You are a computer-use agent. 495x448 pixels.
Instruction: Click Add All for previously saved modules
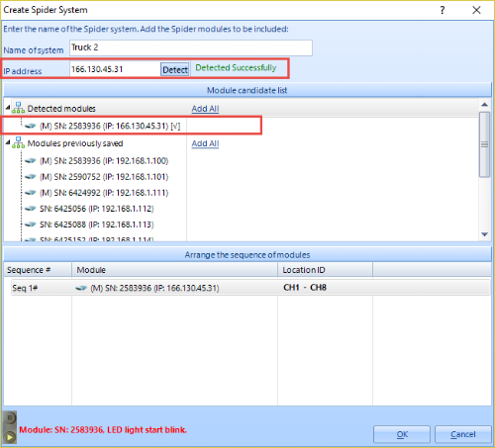click(x=205, y=143)
